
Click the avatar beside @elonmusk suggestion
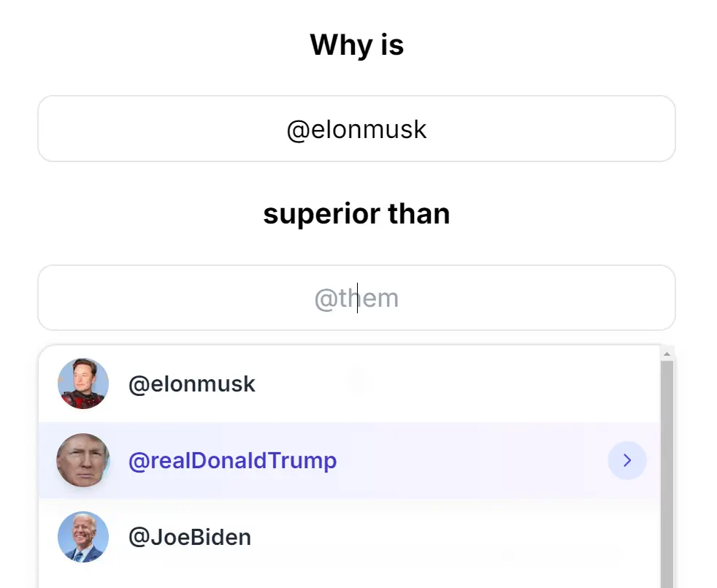tap(83, 383)
